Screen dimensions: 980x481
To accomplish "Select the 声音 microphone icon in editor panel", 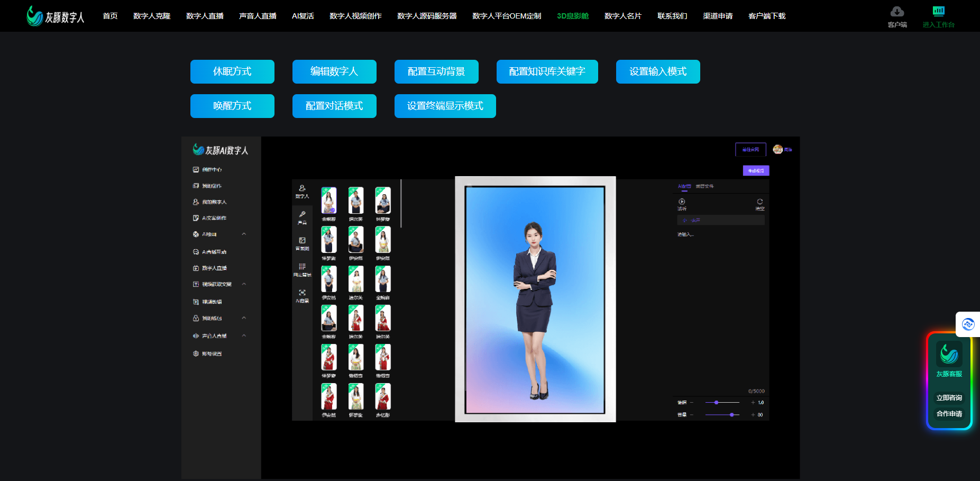I will (302, 215).
